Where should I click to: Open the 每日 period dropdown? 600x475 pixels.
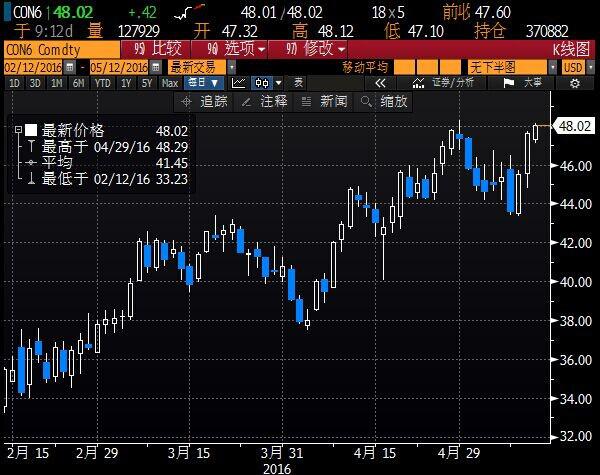205,83
